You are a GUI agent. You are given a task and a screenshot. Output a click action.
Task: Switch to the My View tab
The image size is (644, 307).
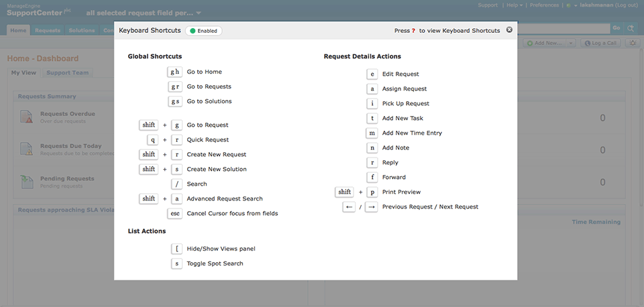coord(24,72)
